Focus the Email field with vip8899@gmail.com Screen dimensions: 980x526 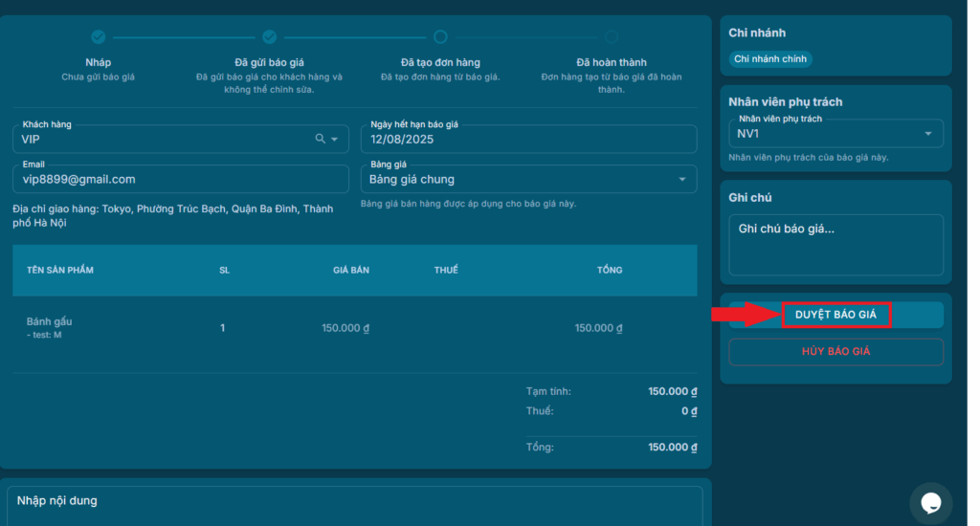point(181,179)
